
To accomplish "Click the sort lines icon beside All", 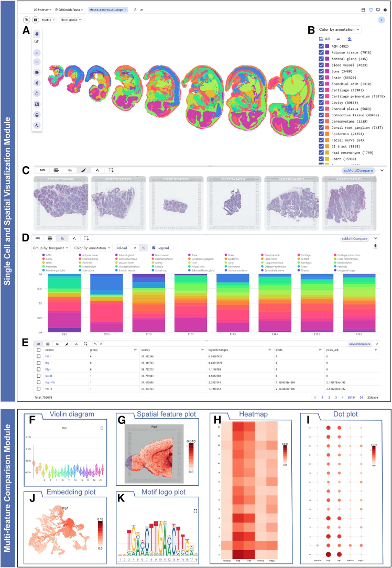I will coord(339,39).
